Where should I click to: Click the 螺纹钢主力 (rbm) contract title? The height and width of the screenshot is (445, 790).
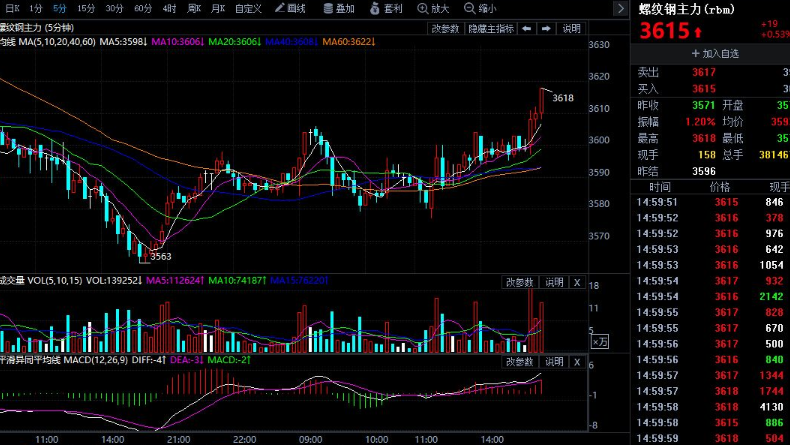(x=686, y=9)
